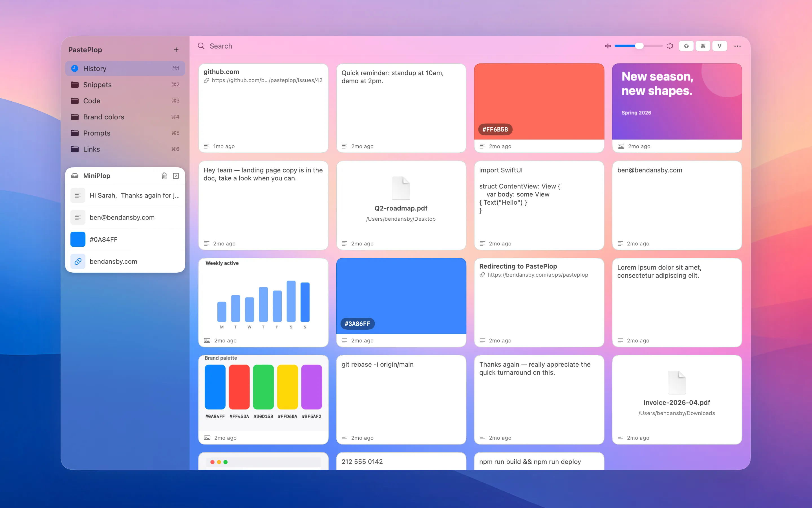This screenshot has height=508, width=812.
Task: Open the Snippets folder
Action: (x=125, y=85)
